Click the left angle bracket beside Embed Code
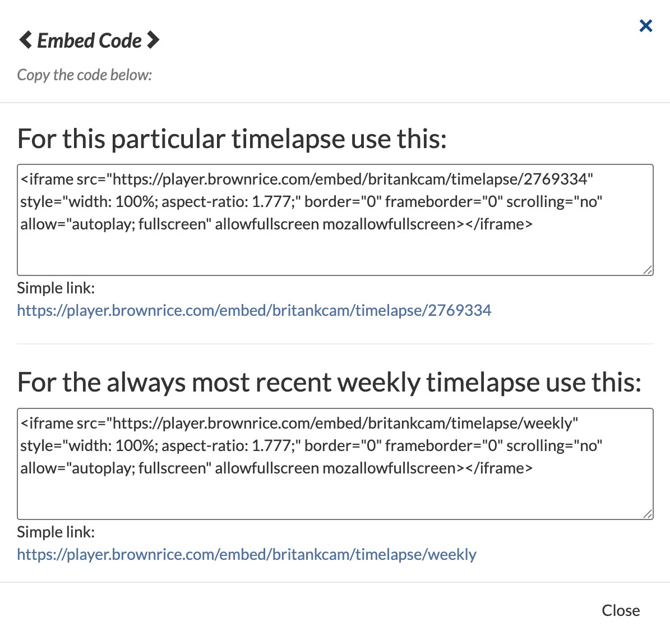 pyautogui.click(x=25, y=40)
